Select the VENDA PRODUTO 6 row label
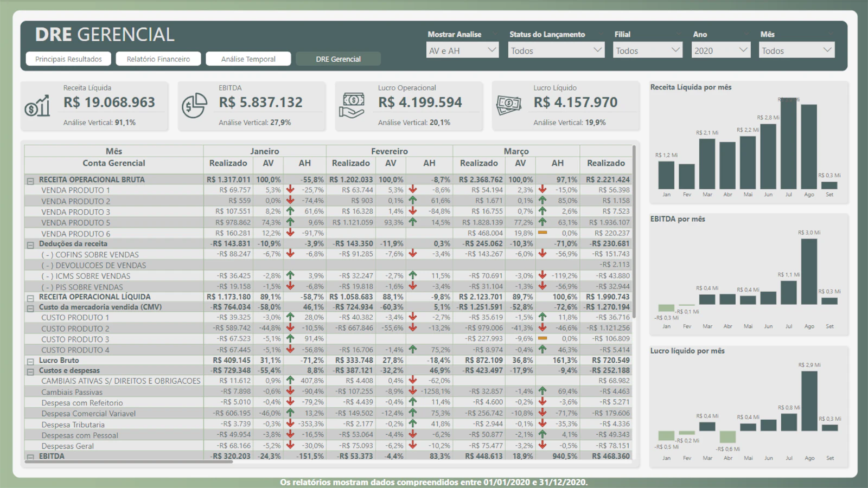Viewport: 868px width, 488px height. click(76, 234)
